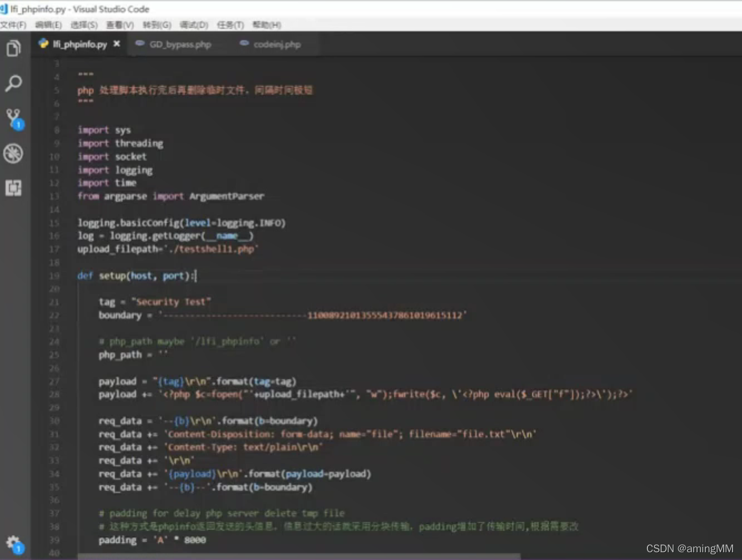Click the req_data += '{payload}\r\n' line
This screenshot has width=742, height=560.
[235, 474]
